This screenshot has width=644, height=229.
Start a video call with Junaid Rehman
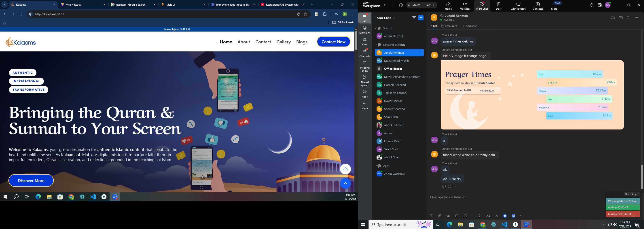pyautogui.click(x=613, y=18)
